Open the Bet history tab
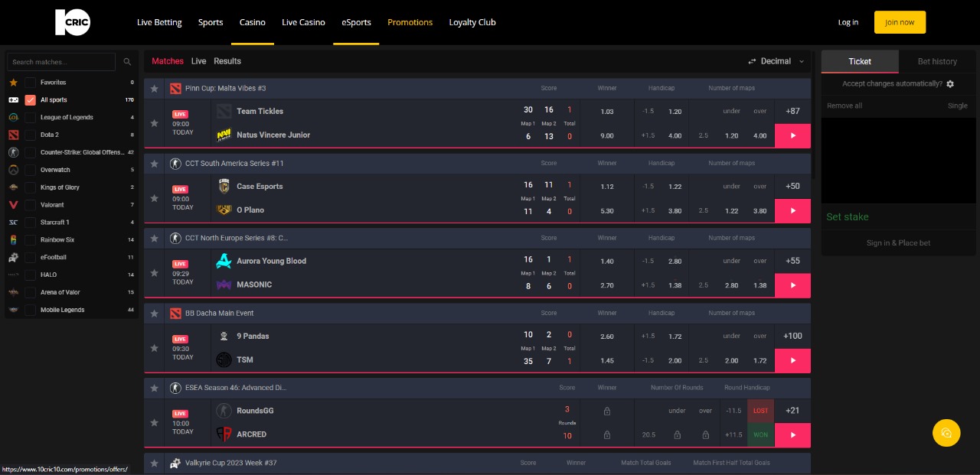Viewport: 980px width, 475px height. [x=937, y=62]
